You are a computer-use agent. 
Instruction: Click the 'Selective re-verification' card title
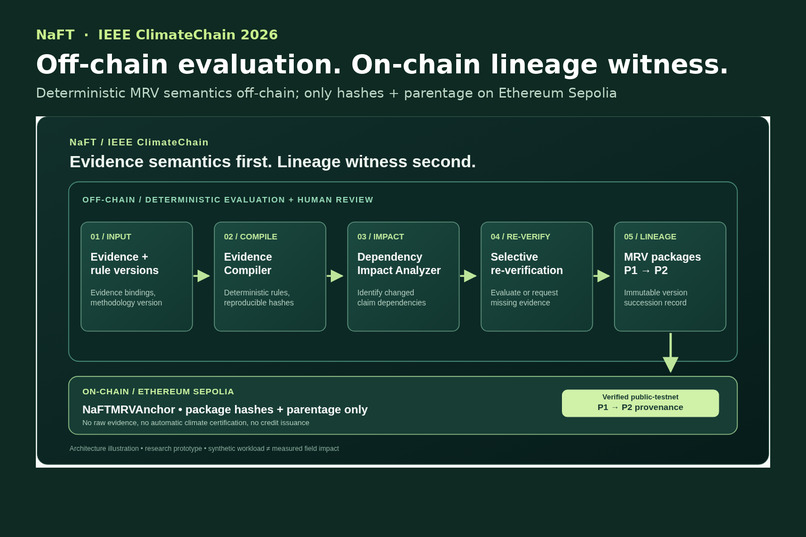(526, 264)
